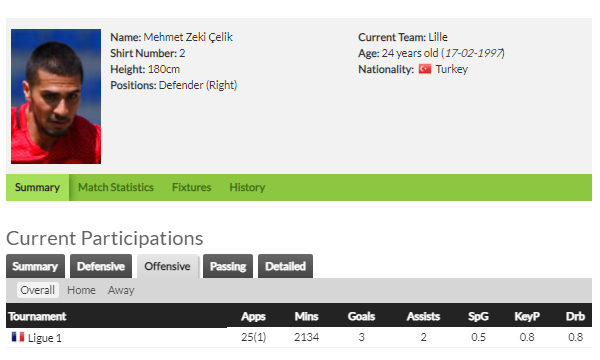Click the dark Summary participation tab
The width and height of the screenshot is (600, 360).
(35, 266)
